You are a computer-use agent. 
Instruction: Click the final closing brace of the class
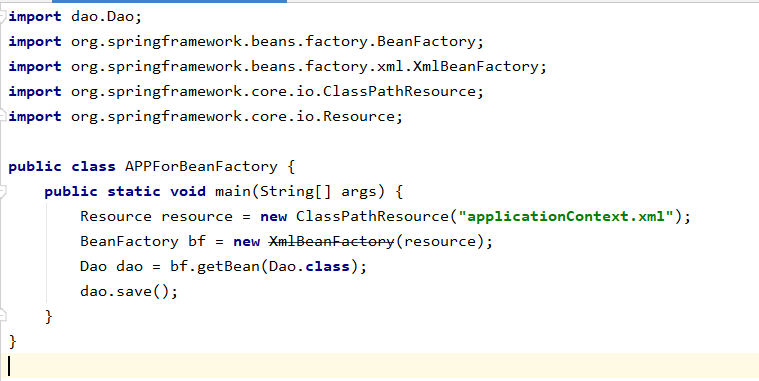[x=13, y=341]
